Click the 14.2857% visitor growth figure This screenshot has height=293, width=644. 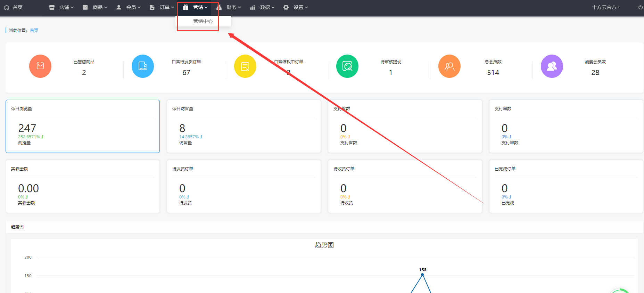click(189, 137)
